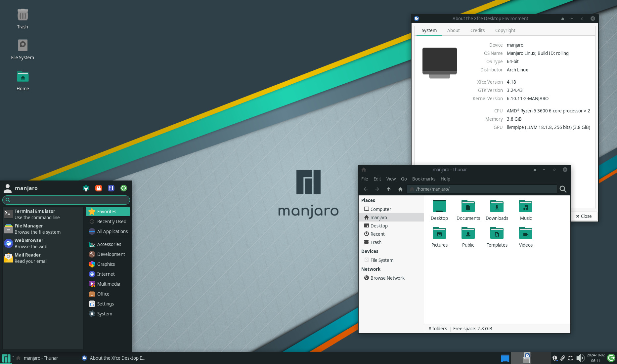Click the Thunar search magnifier icon
The image size is (617, 364).
563,189
